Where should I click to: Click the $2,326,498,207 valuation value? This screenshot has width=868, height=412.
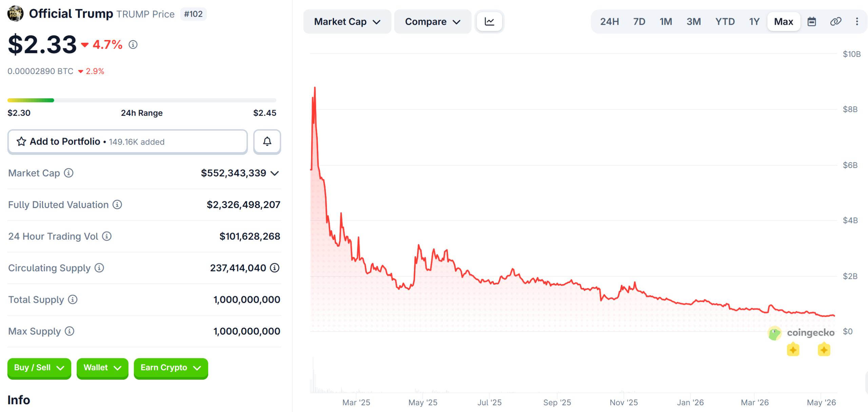pos(243,205)
